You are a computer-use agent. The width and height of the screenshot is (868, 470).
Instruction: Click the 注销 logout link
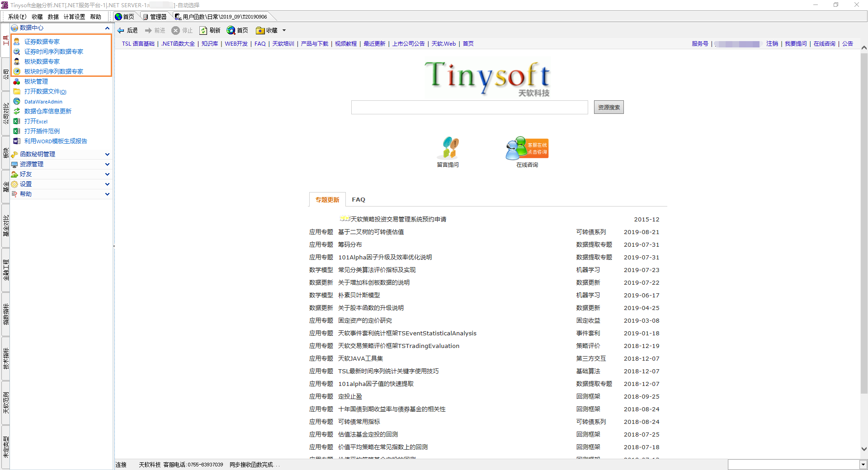[772, 44]
